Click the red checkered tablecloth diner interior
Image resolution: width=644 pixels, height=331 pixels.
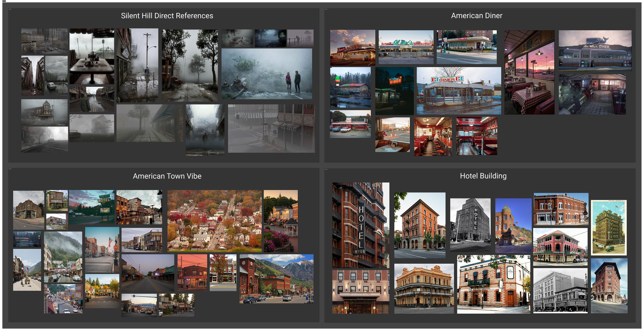[529, 72]
